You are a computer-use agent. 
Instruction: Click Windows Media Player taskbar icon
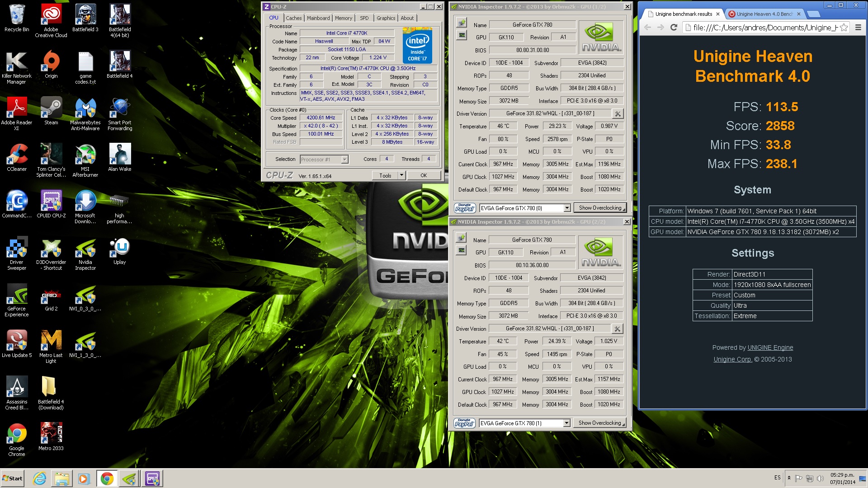(84, 479)
